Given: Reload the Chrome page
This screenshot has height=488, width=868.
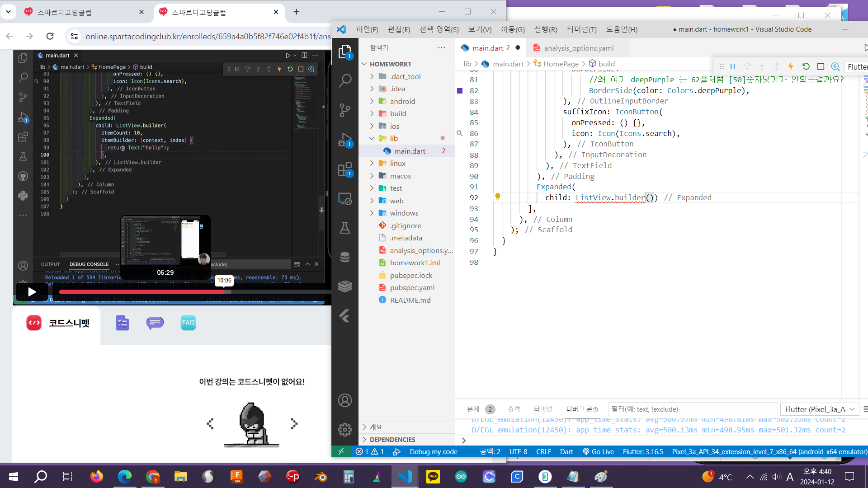Looking at the screenshot, I should coord(50,36).
